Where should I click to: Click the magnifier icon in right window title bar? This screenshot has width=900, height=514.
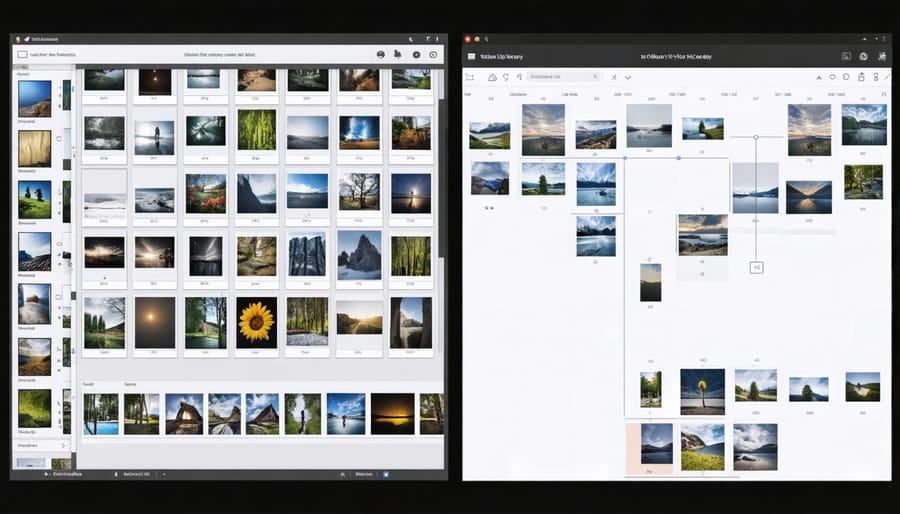pos(486,39)
